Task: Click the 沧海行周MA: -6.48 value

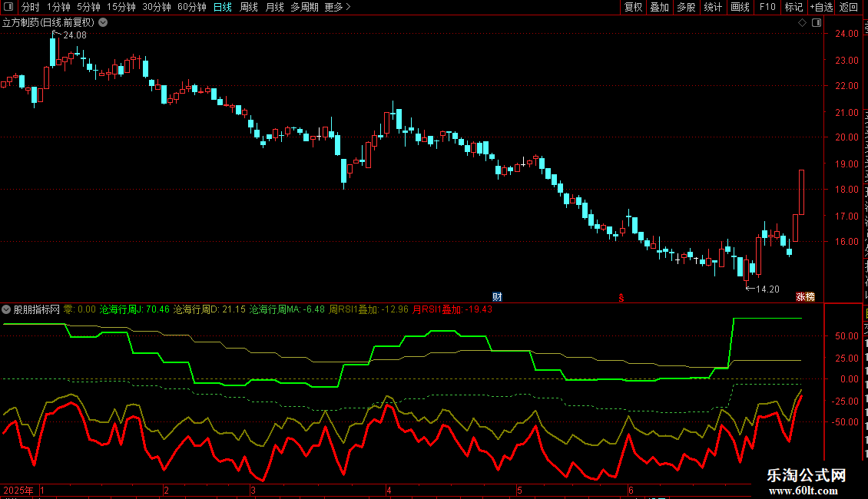Action: (x=287, y=310)
